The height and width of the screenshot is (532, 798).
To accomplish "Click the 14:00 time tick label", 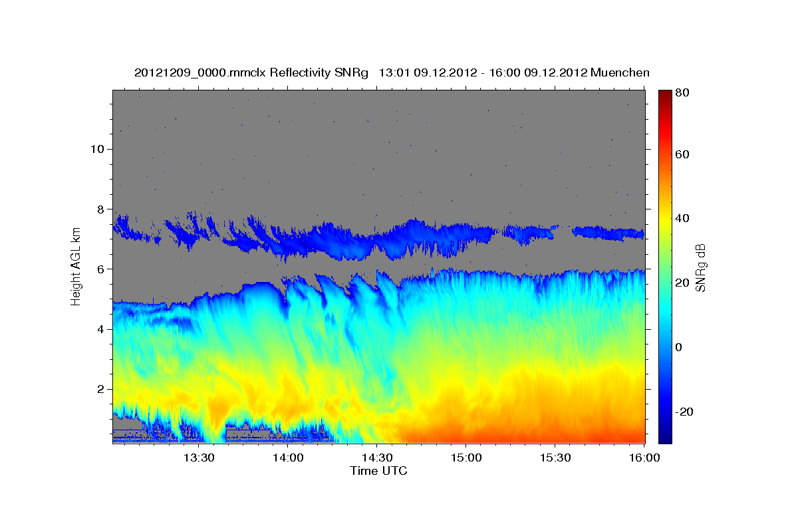I will (x=287, y=458).
